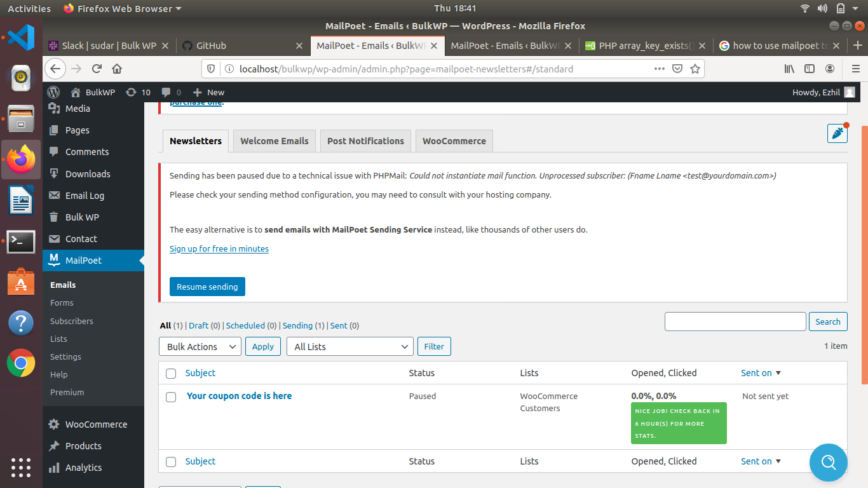Viewport: 868px width, 488px height.
Task: Expand the All Lists filter dropdown
Action: (349, 346)
